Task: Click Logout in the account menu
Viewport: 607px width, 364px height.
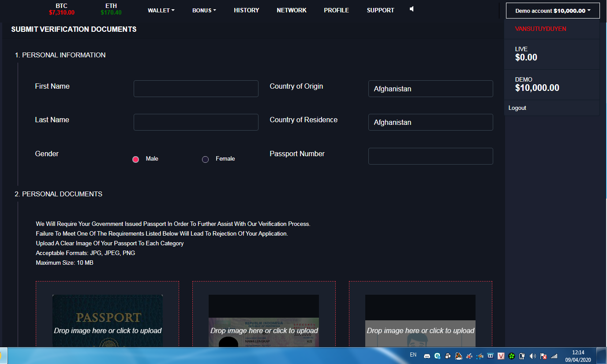Action: [x=517, y=108]
